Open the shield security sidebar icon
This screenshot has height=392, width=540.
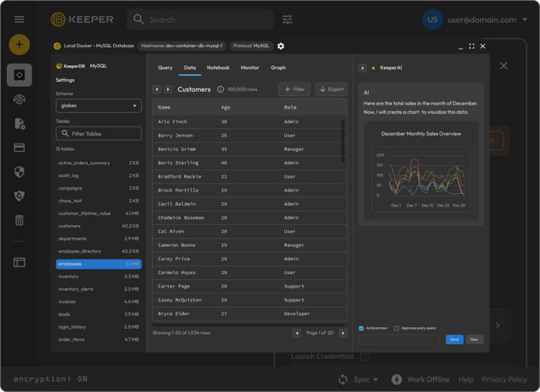[x=19, y=172]
